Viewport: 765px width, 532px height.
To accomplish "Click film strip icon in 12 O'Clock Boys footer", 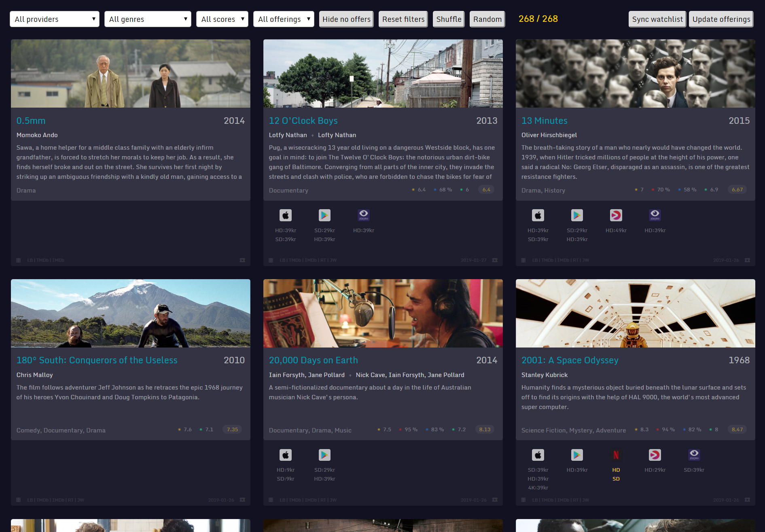I will (x=271, y=260).
